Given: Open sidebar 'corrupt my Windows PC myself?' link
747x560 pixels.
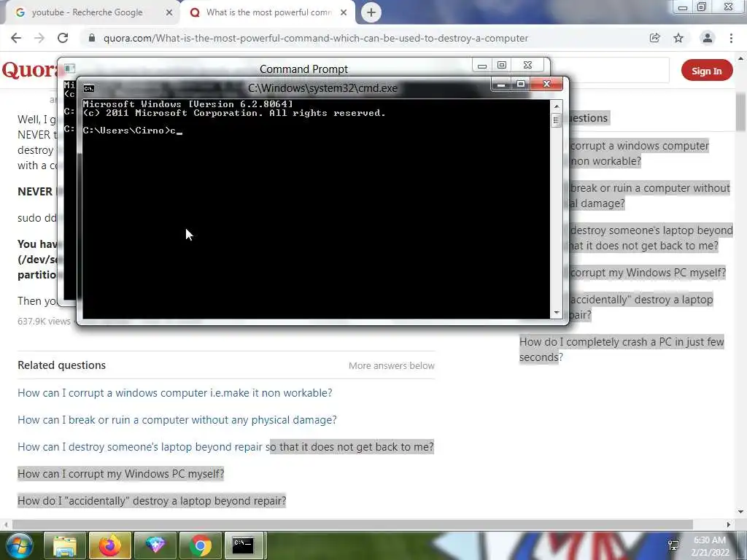Looking at the screenshot, I should pyautogui.click(x=648, y=273).
